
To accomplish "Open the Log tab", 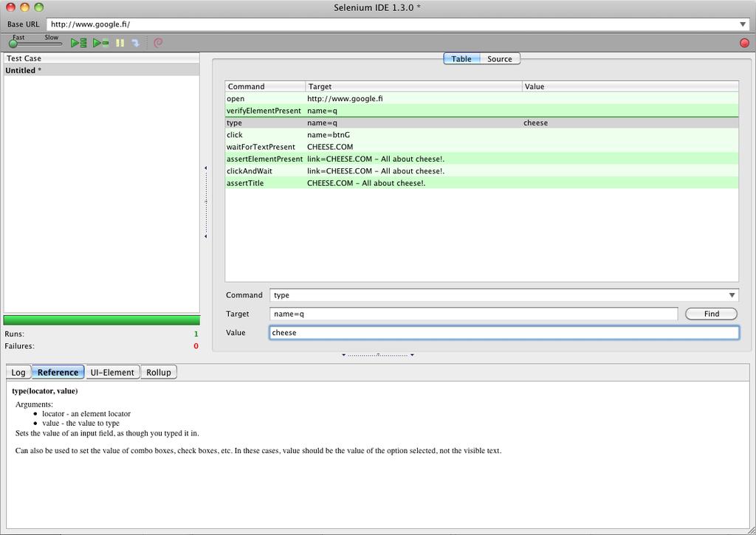I will click(18, 372).
